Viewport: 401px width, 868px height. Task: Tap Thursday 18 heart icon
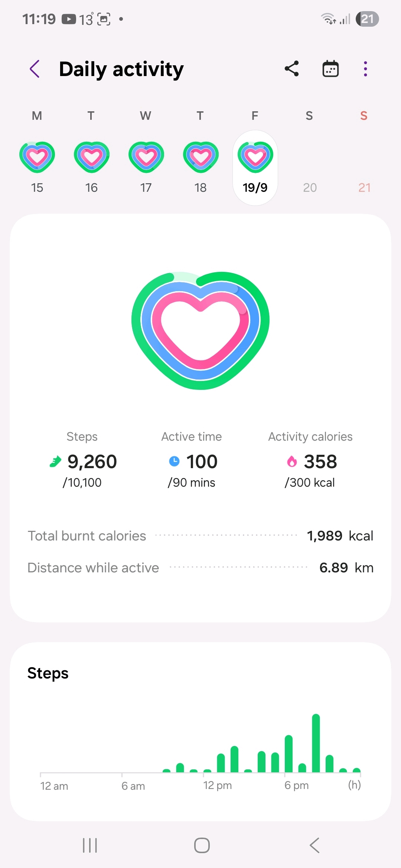pos(200,157)
